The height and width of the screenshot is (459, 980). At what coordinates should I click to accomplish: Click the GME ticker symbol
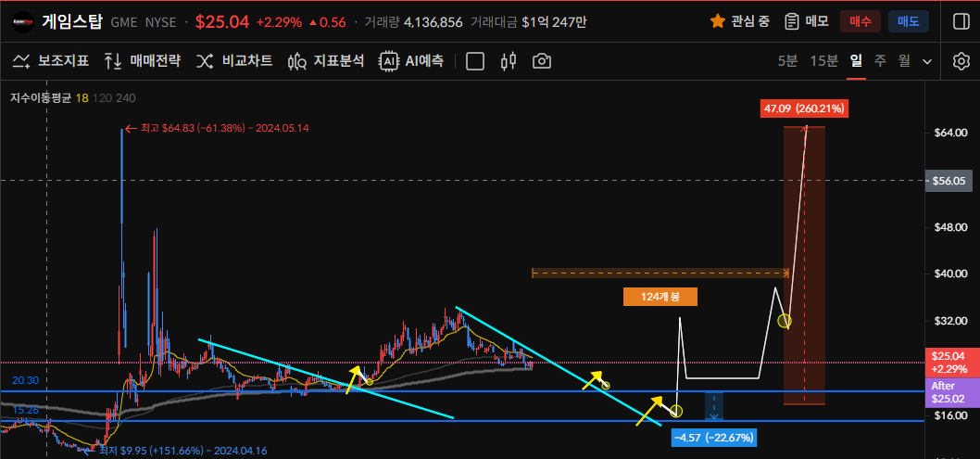coord(124,22)
